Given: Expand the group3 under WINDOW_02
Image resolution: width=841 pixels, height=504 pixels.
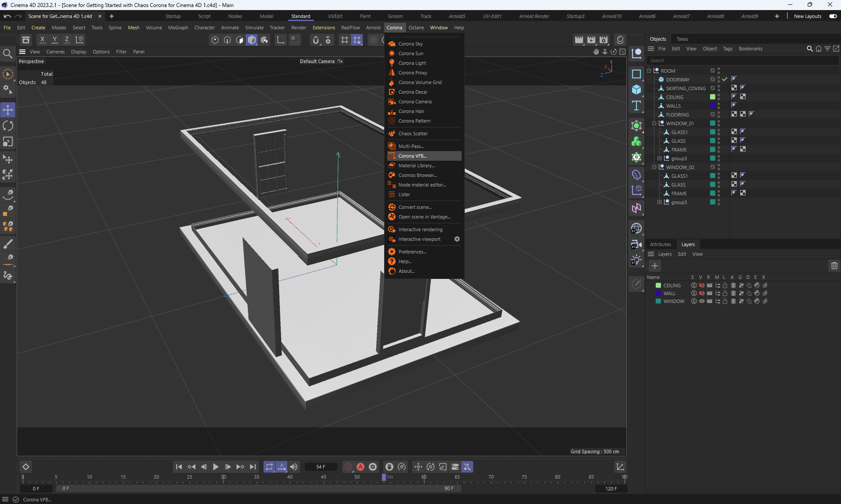Looking at the screenshot, I should pos(659,202).
